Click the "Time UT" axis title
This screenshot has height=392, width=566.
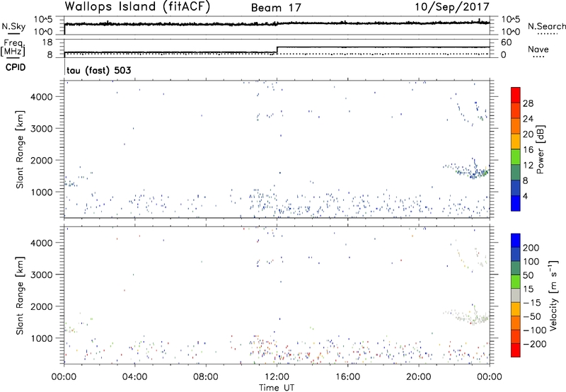click(277, 388)
